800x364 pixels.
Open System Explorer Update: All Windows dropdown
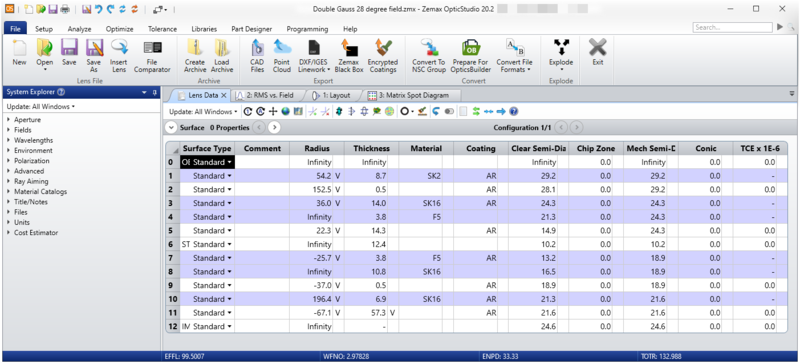tap(41, 107)
